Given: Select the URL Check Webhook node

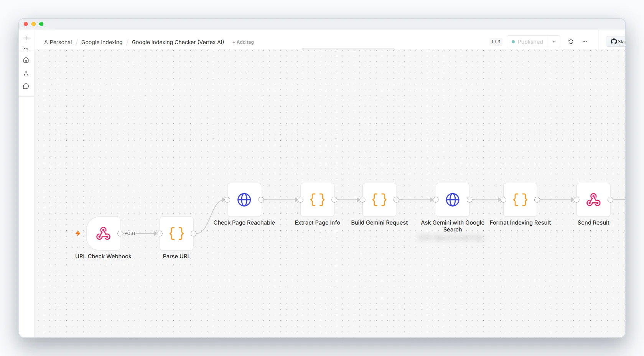Looking at the screenshot, I should pyautogui.click(x=103, y=233).
